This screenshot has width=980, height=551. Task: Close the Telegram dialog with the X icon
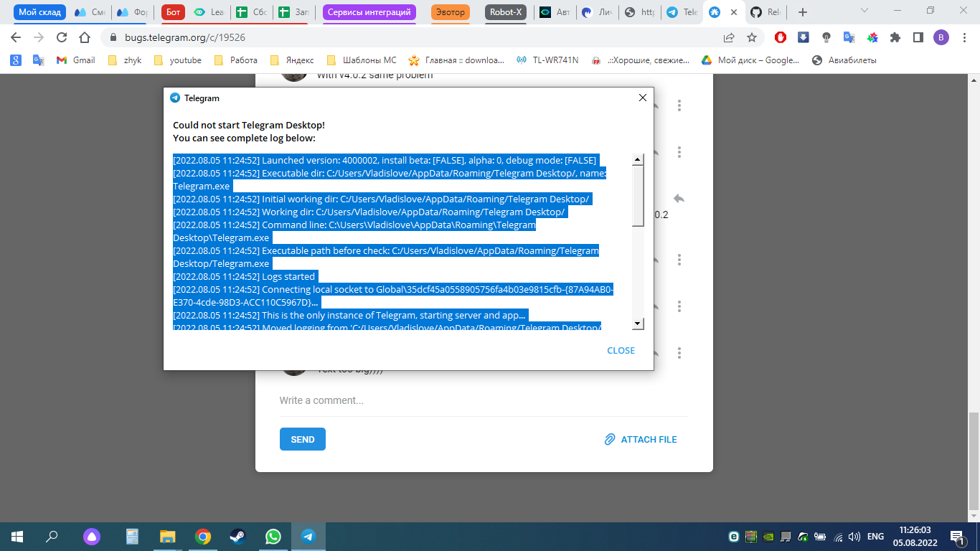click(x=643, y=98)
